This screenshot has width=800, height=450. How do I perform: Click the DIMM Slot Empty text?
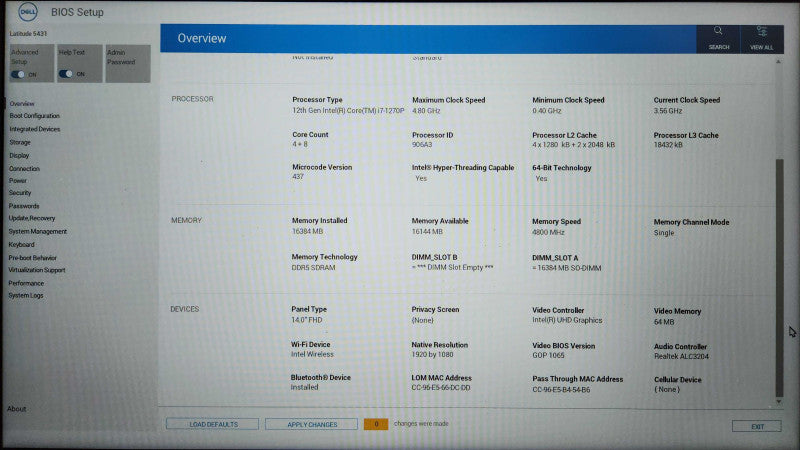453,267
